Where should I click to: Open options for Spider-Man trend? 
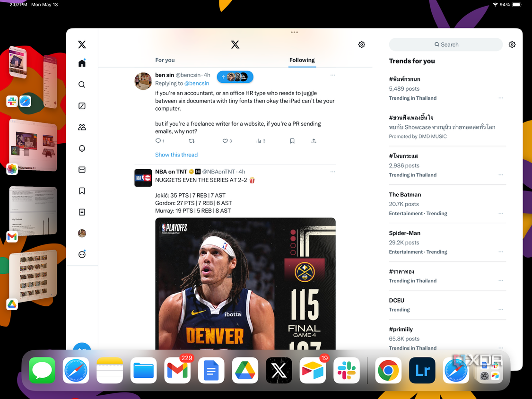pos(501,252)
